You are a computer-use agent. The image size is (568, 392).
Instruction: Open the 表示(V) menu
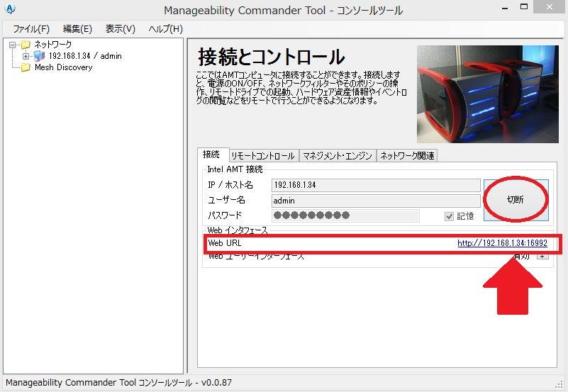pos(121,29)
